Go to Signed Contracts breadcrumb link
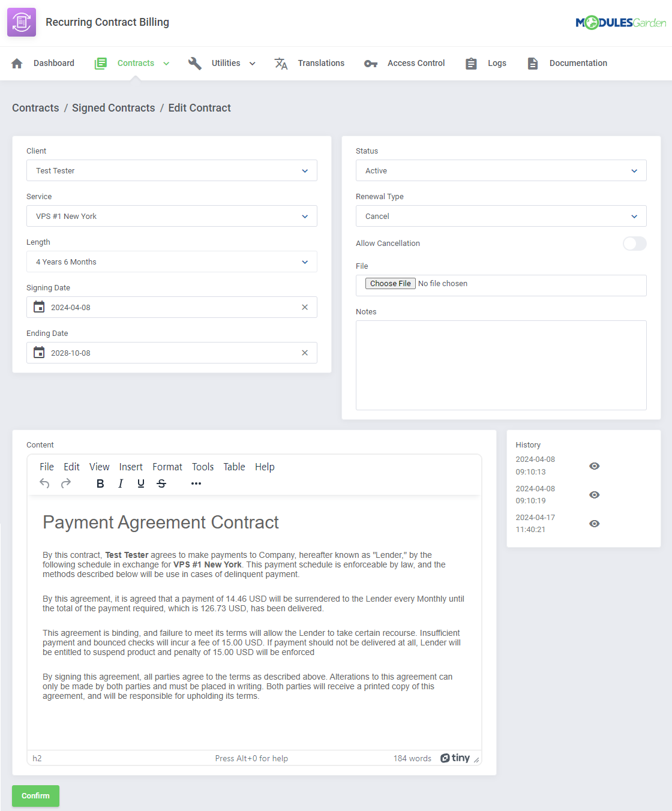The height and width of the screenshot is (811, 672). pyautogui.click(x=113, y=108)
